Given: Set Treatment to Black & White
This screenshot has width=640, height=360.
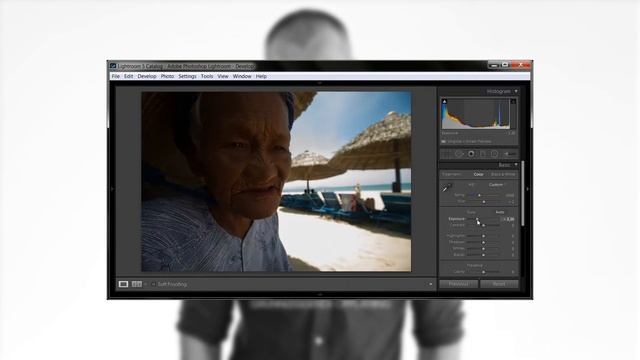Looking at the screenshot, I should coord(503,174).
